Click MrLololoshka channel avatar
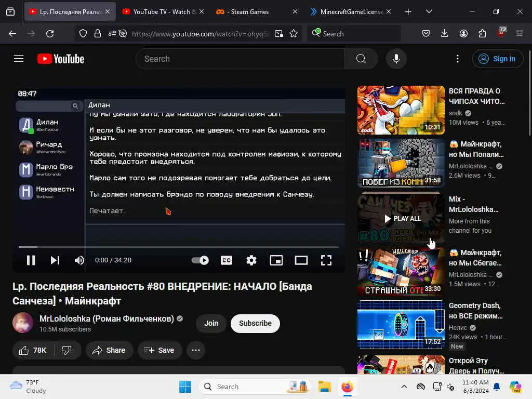Screen dimensions: 532x399 [23, 323]
